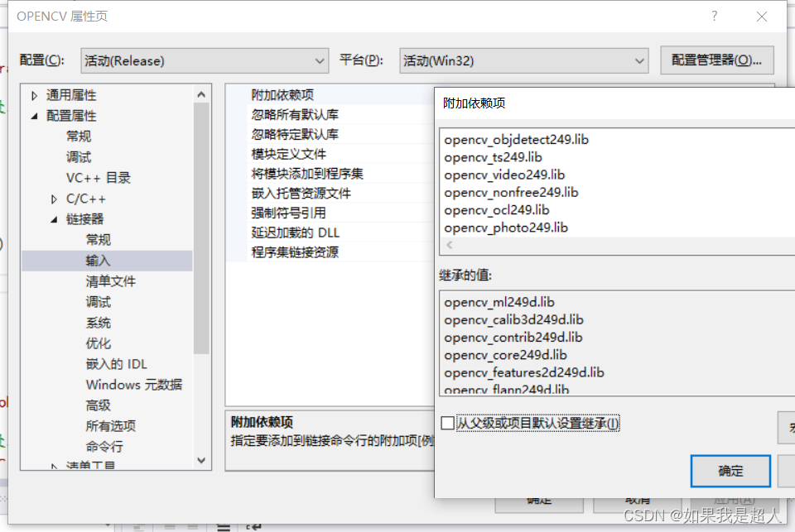Viewport: 795px width, 532px height.
Task: Select Windows 元数据 tree item
Action: [x=134, y=385]
